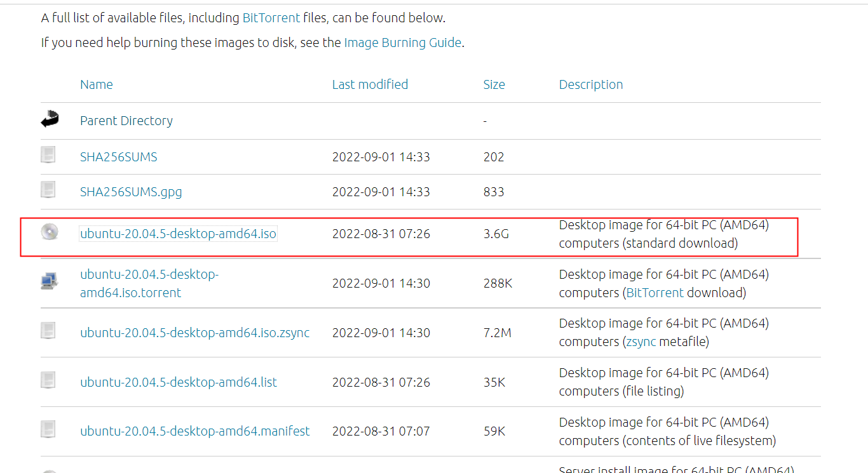Click the computer icon for the .iso.torrent file
868x473 pixels.
click(x=48, y=281)
